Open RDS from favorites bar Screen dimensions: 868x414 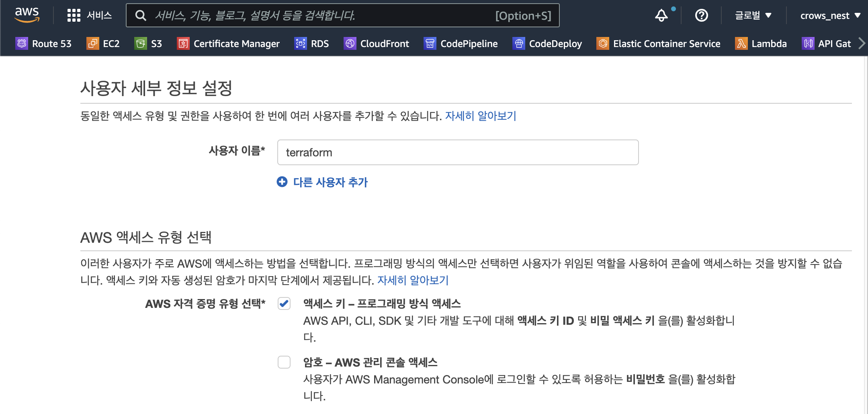[311, 43]
